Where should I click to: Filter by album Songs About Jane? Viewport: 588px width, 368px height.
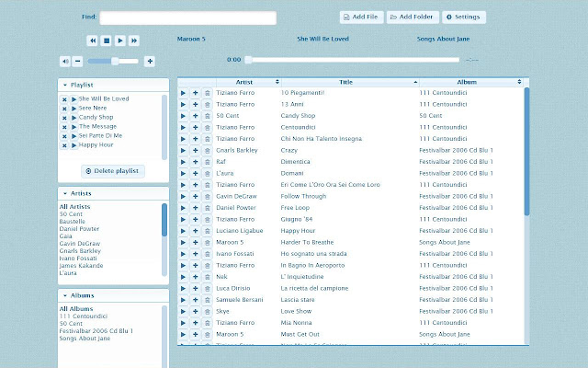[x=85, y=339]
